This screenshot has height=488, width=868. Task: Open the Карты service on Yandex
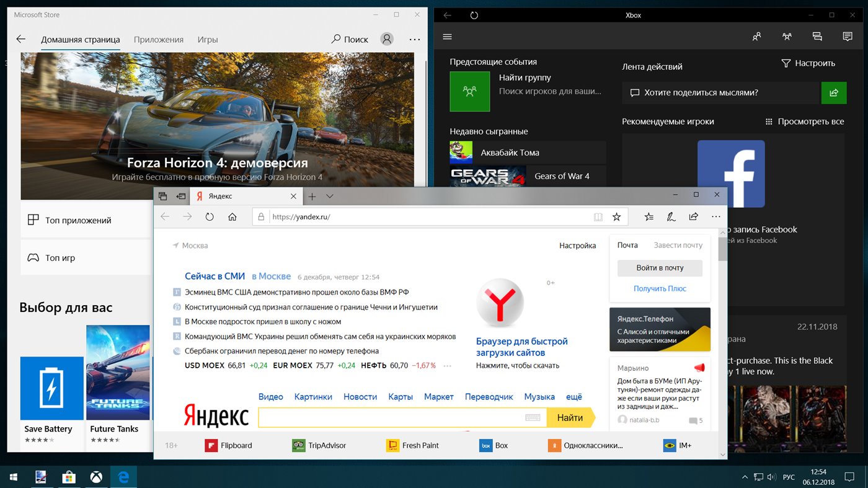point(401,397)
